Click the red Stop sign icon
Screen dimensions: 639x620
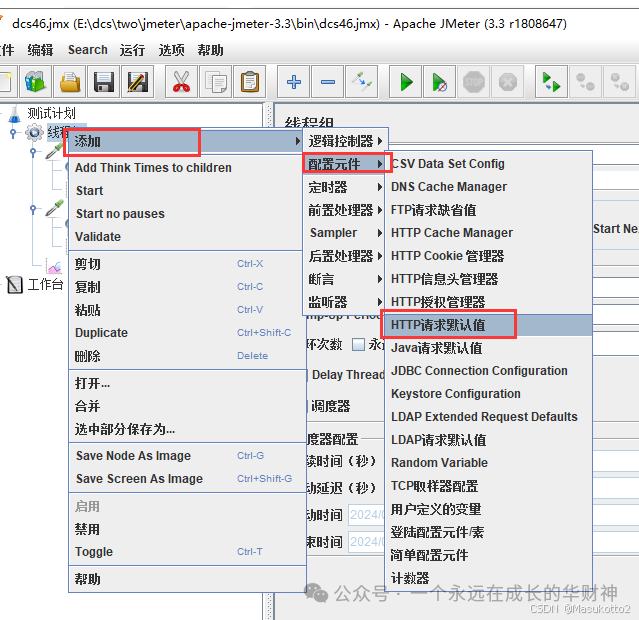pyautogui.click(x=474, y=82)
